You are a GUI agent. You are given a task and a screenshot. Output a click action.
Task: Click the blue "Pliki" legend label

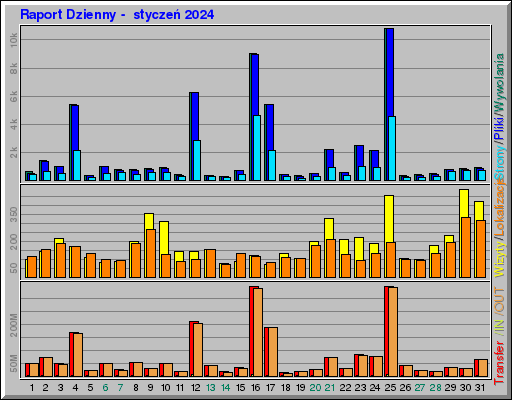coord(500,128)
